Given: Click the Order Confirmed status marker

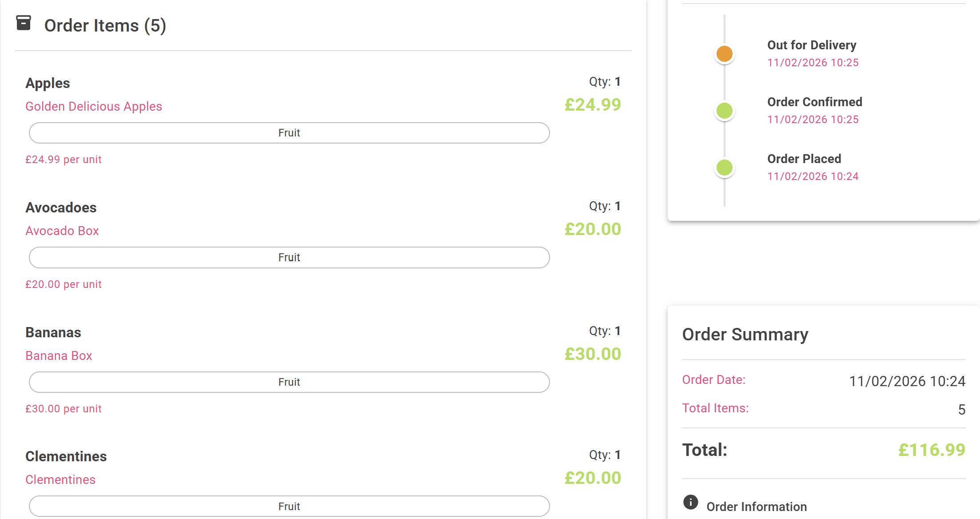Looking at the screenshot, I should click(724, 111).
